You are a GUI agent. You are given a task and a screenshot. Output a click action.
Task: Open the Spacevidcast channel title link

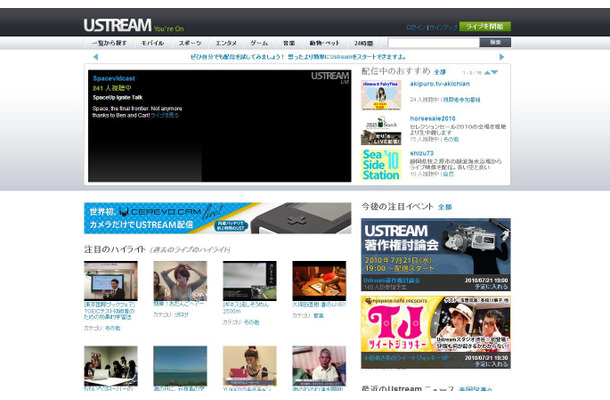click(x=114, y=78)
